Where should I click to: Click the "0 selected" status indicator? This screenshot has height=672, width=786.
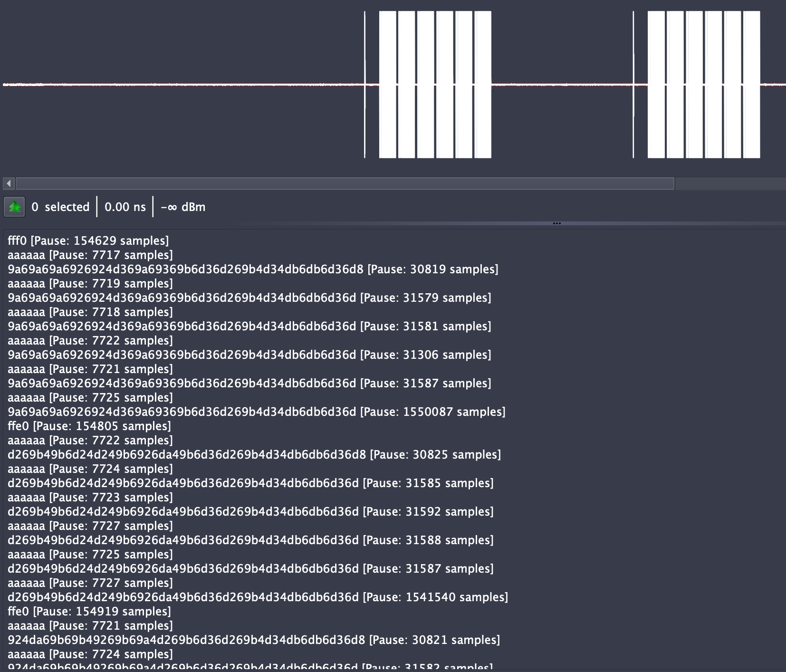[x=61, y=207]
